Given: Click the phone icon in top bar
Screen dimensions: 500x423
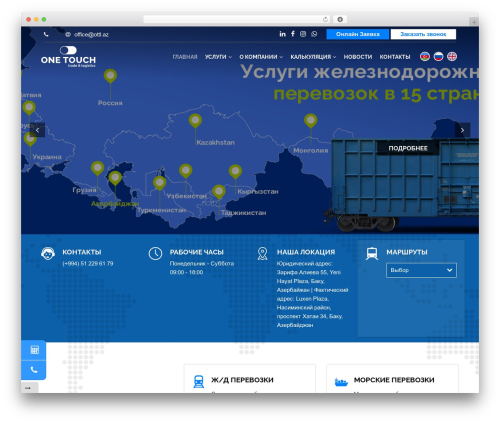Looking at the screenshot, I should point(46,34).
